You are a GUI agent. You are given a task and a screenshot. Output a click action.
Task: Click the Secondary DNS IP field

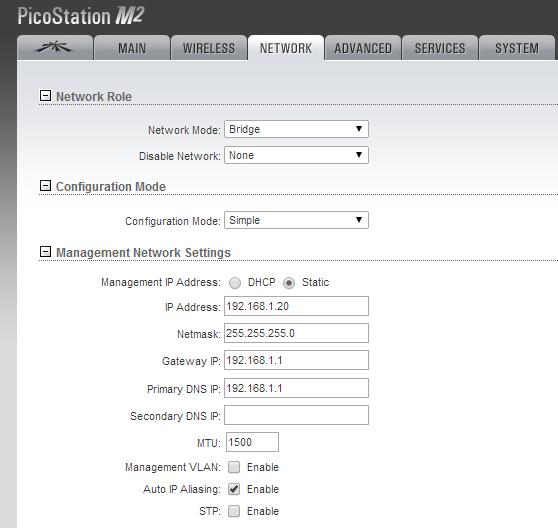(x=296, y=415)
